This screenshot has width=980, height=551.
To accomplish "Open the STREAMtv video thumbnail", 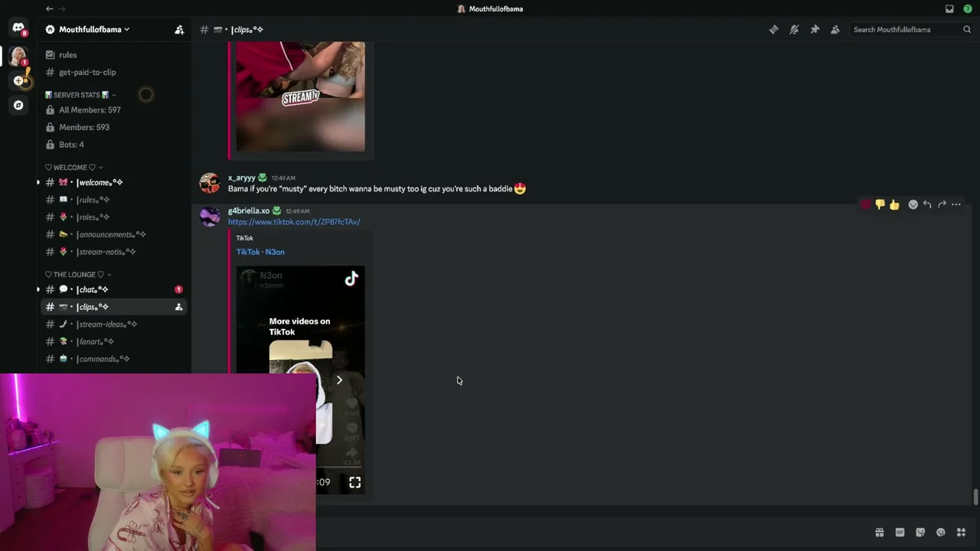I will tap(301, 97).
